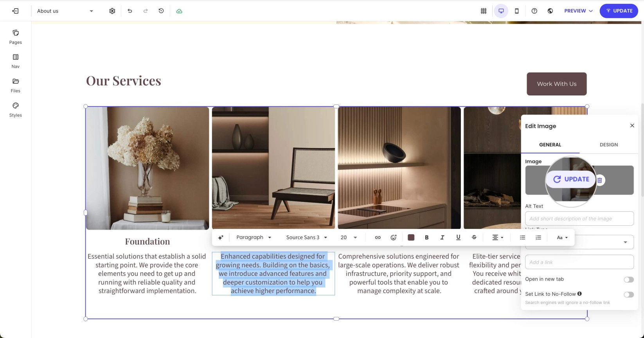This screenshot has width=644, height=338.
Task: Open the Link Type dropdown
Action: (x=579, y=242)
